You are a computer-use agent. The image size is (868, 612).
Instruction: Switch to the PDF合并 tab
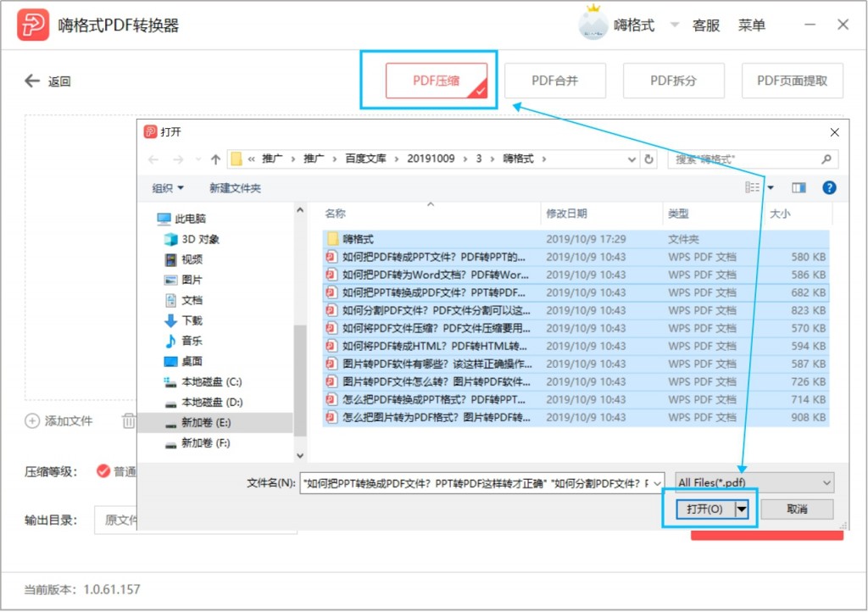coord(554,81)
